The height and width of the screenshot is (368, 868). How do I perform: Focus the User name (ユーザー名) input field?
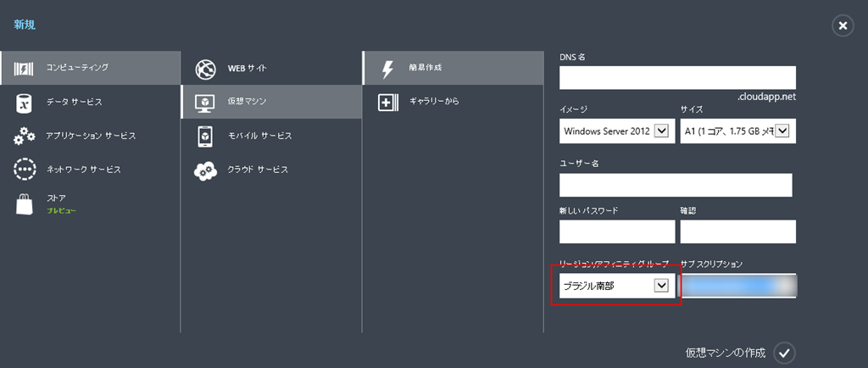point(676,185)
